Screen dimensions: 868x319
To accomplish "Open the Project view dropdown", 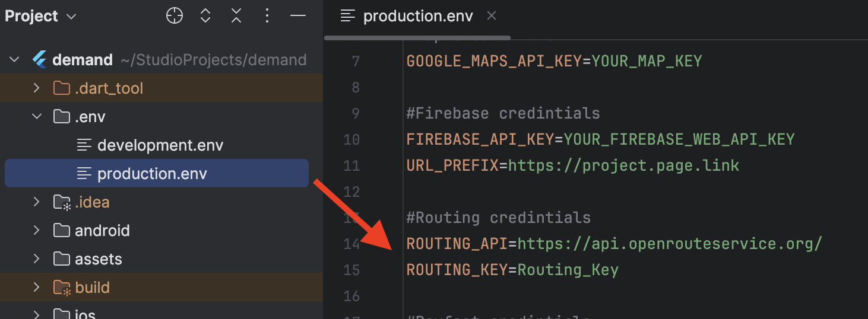I will (x=40, y=16).
